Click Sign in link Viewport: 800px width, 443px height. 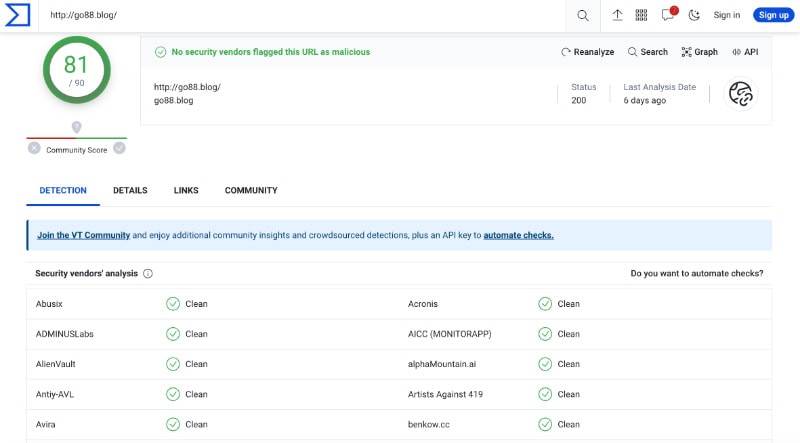tap(727, 15)
